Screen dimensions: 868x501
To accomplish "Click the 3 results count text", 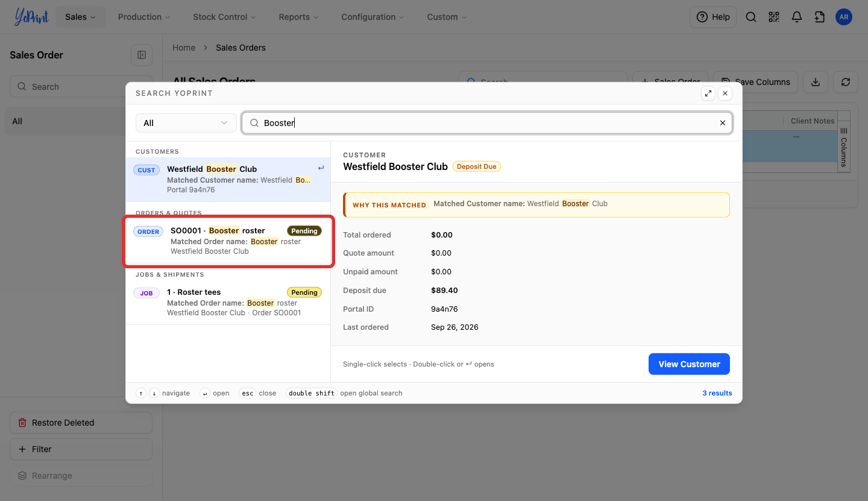I will pyautogui.click(x=717, y=393).
